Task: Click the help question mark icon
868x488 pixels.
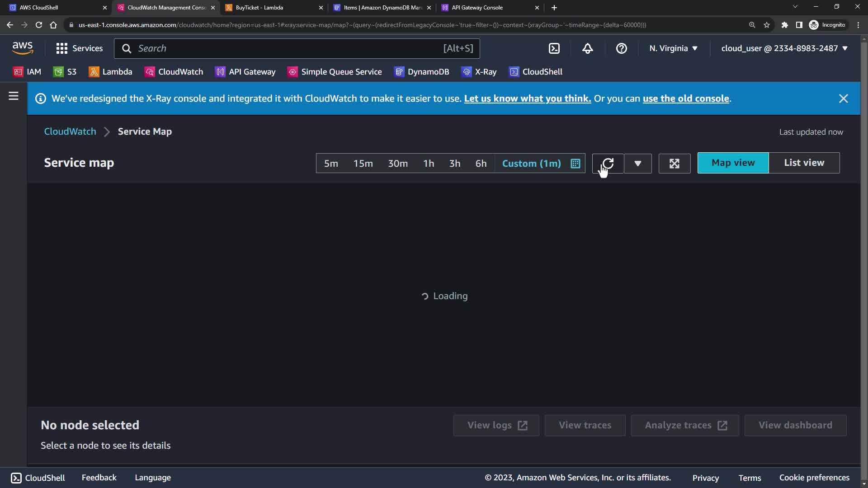Action: 621,48
